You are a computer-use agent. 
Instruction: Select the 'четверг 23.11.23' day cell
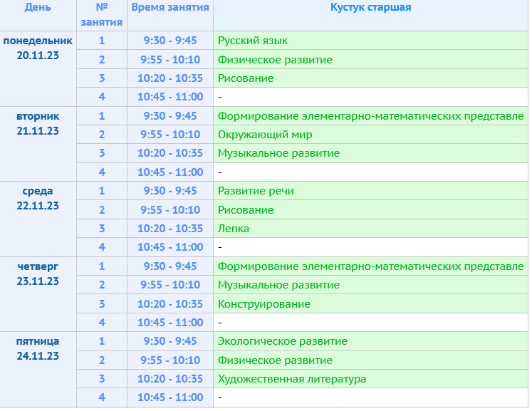click(x=38, y=274)
